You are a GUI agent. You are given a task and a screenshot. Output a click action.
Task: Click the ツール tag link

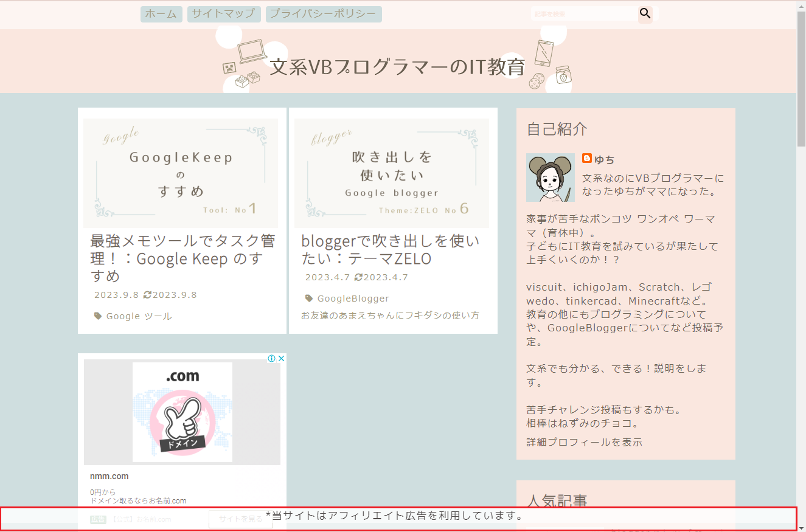click(158, 316)
